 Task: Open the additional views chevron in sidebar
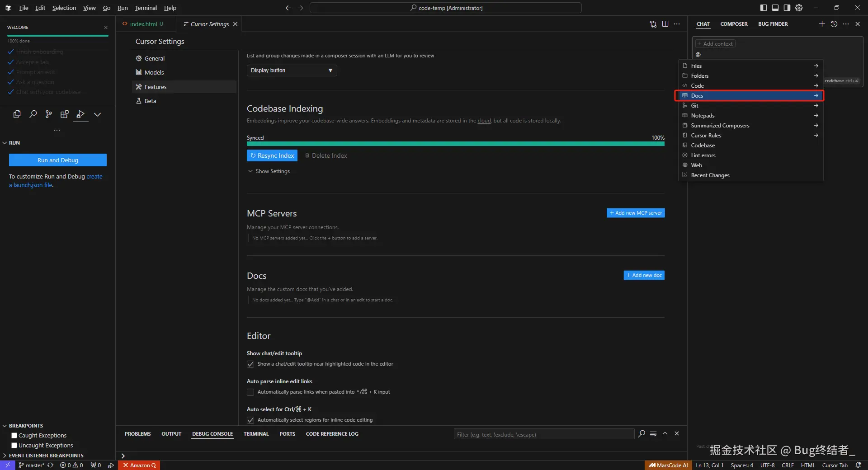click(x=97, y=114)
